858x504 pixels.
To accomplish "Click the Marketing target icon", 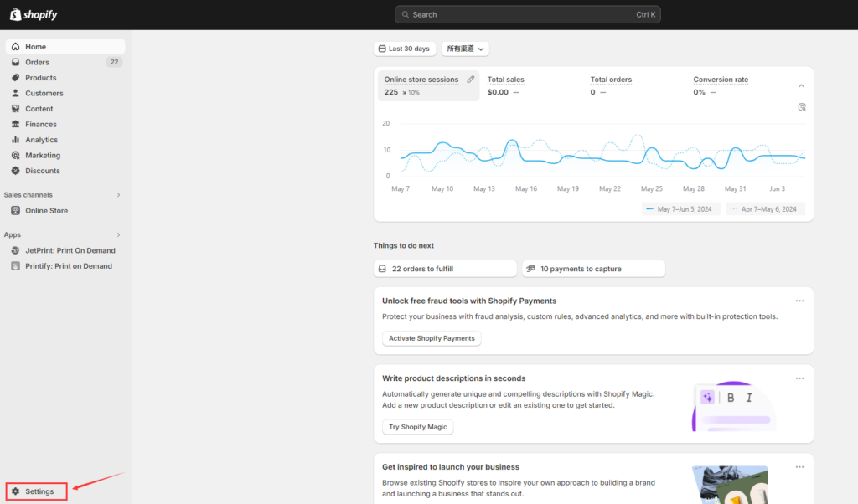I will [x=15, y=155].
